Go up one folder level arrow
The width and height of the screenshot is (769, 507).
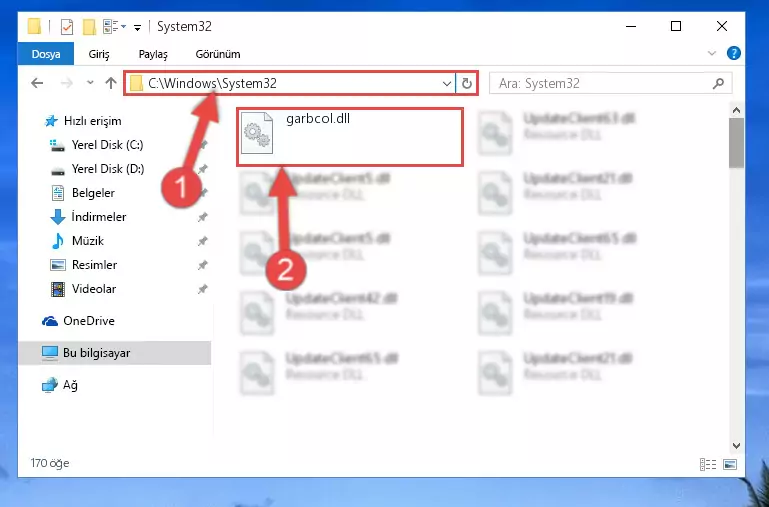pyautogui.click(x=111, y=83)
